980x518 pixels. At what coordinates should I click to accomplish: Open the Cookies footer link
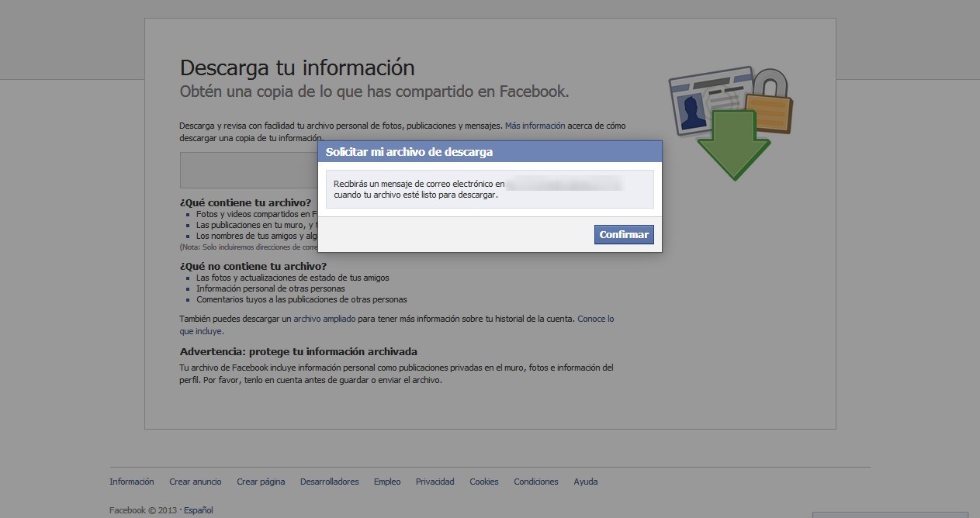click(484, 482)
